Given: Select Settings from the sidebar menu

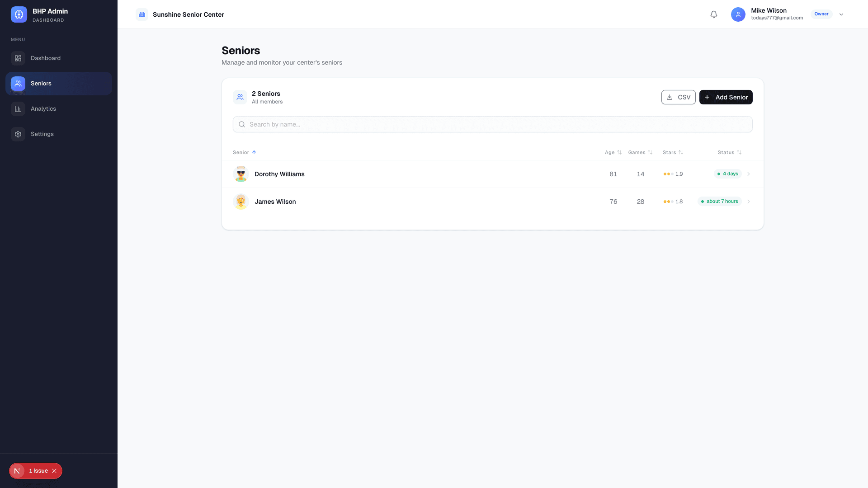Looking at the screenshot, I should (x=42, y=134).
